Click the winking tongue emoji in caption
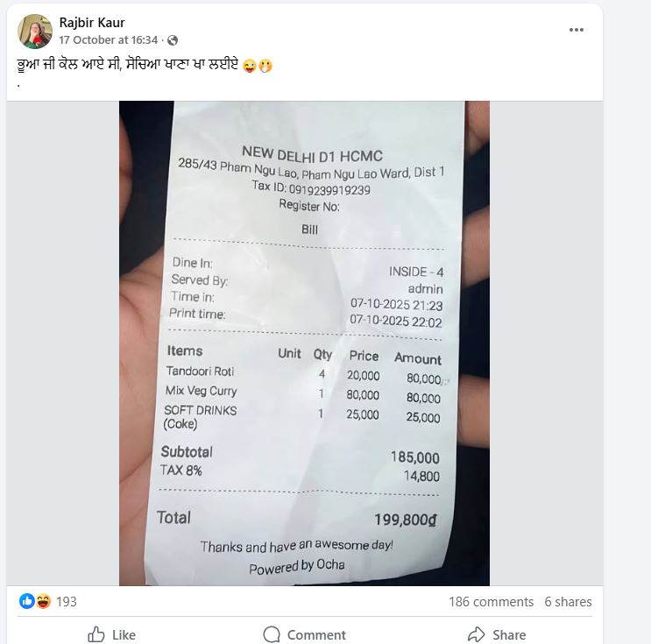This screenshot has height=644, width=651. [250, 66]
